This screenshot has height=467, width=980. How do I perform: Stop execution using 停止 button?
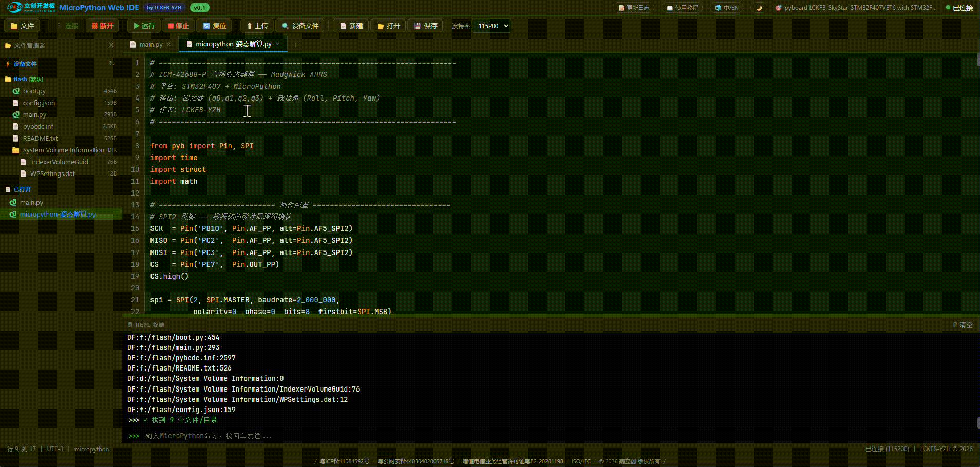coord(178,26)
